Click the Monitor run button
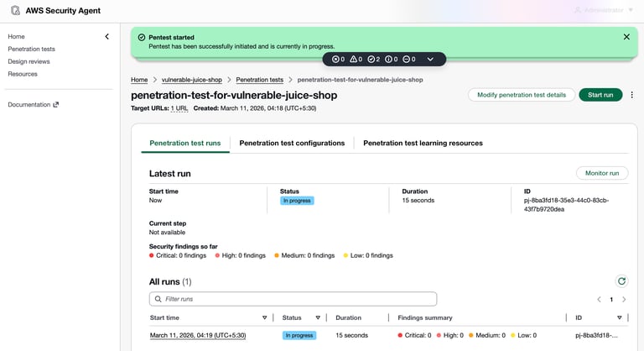Image resolution: width=644 pixels, height=351 pixels. pyautogui.click(x=602, y=173)
